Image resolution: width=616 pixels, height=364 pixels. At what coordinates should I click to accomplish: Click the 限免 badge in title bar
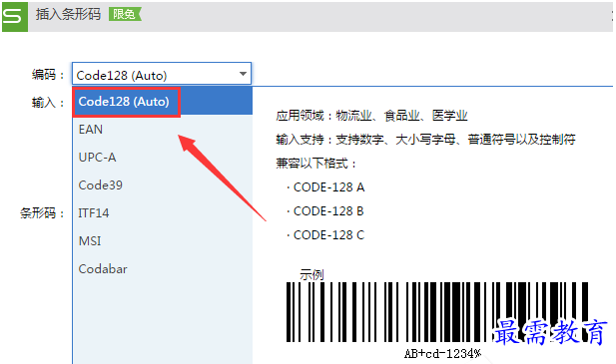[125, 14]
